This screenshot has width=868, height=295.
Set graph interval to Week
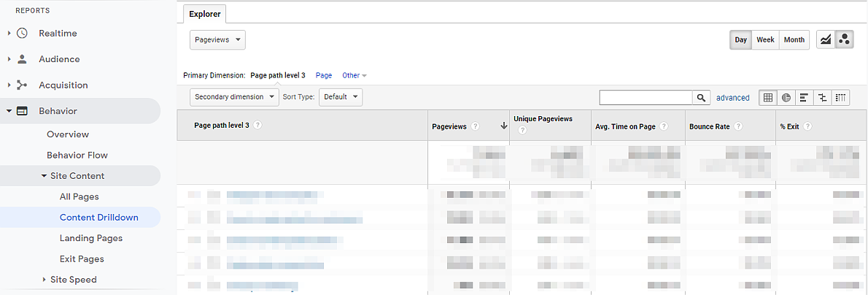coord(766,40)
